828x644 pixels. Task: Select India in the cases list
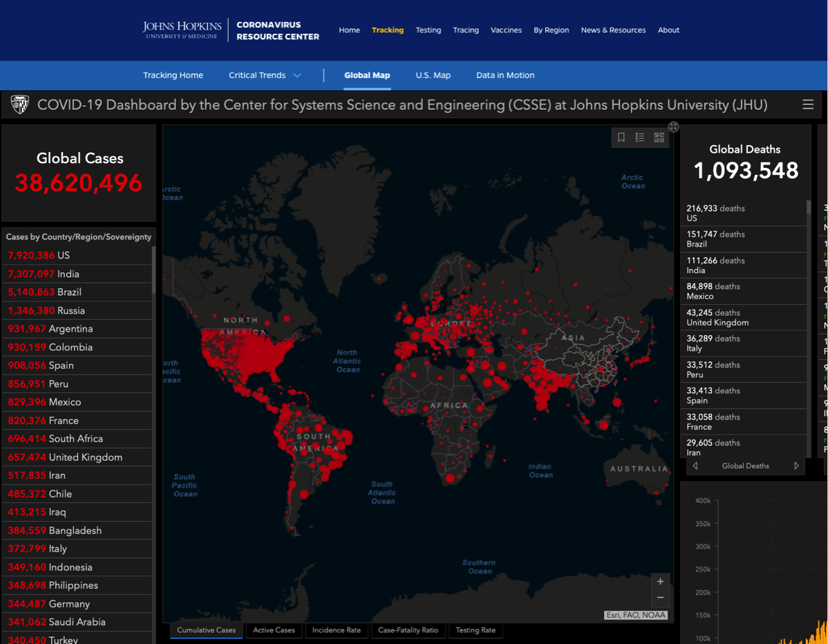[77, 274]
